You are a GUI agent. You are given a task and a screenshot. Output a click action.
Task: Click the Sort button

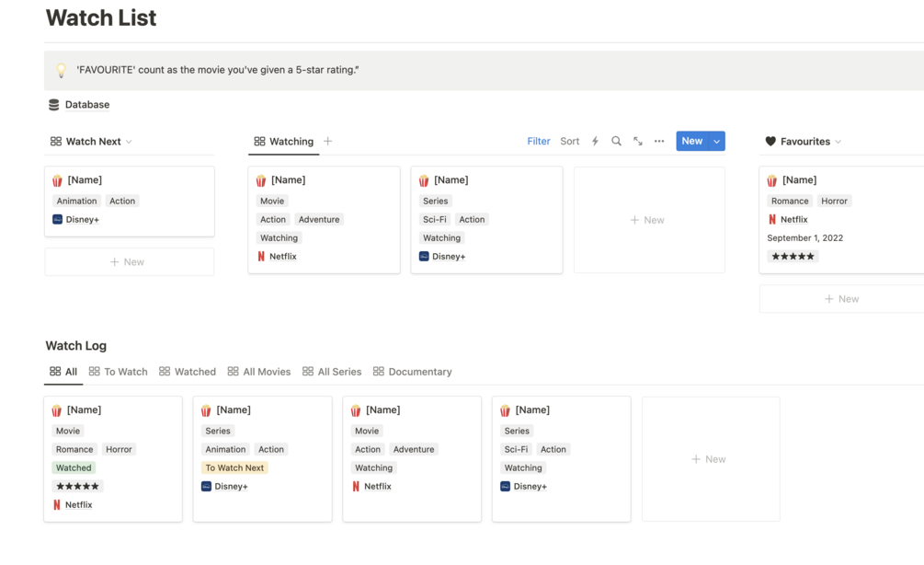570,142
